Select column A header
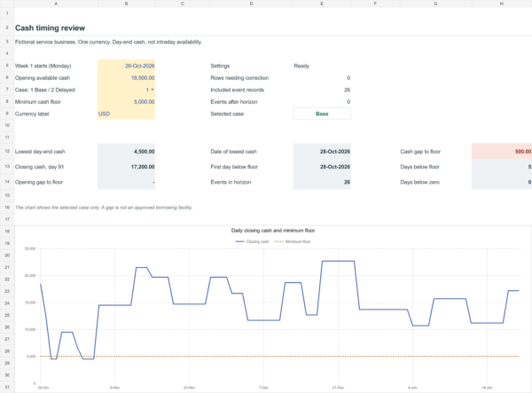The image size is (532, 393). 56,4
